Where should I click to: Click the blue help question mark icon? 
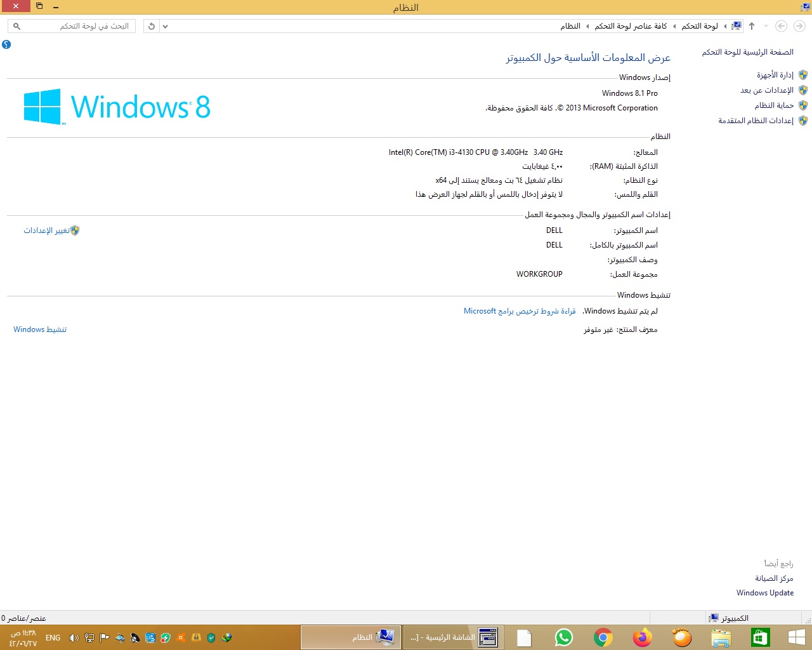click(x=6, y=44)
